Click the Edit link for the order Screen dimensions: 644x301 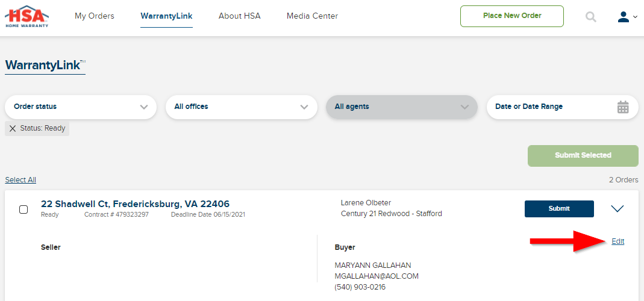point(617,241)
